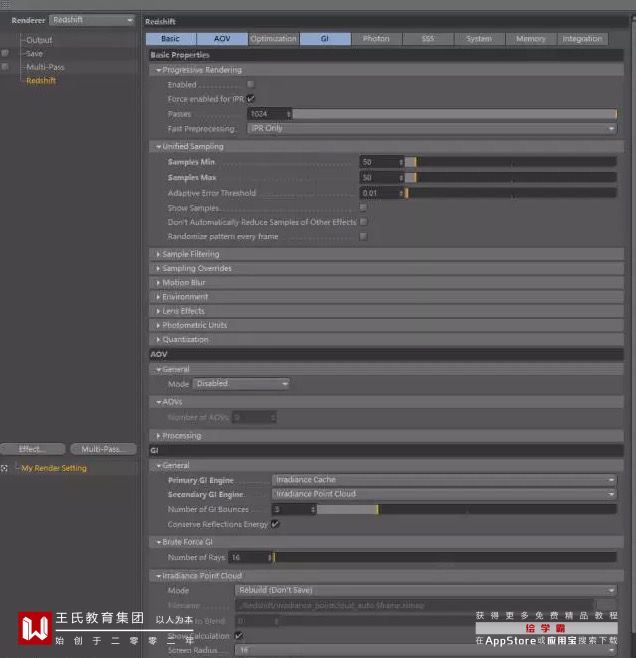Expand the Photometric Units section

(x=386, y=326)
